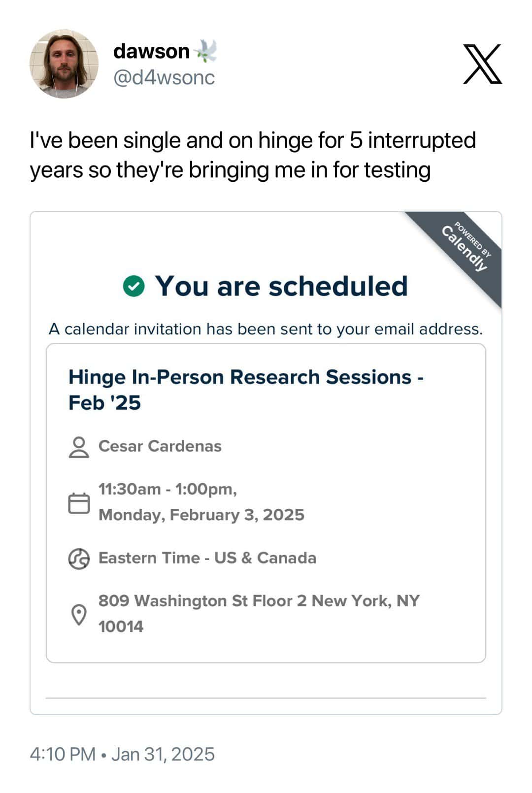
Task: Click the dove emoji beside dawson
Action: point(206,51)
